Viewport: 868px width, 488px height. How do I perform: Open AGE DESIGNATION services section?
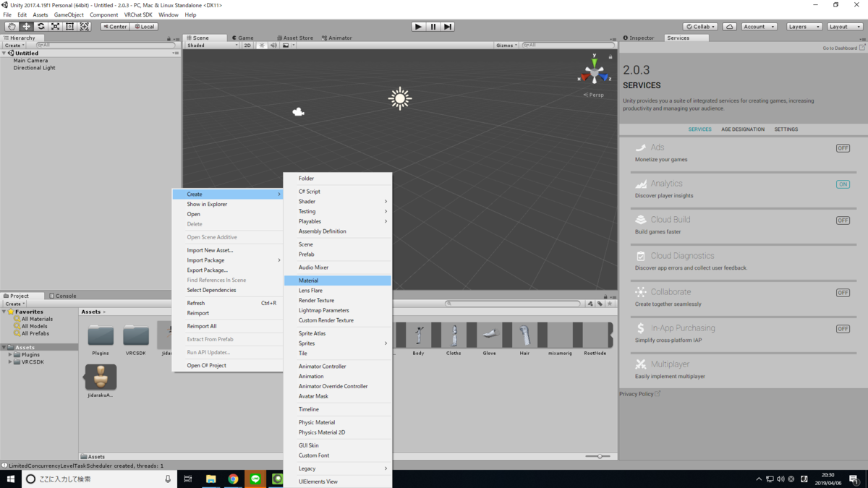tap(743, 129)
